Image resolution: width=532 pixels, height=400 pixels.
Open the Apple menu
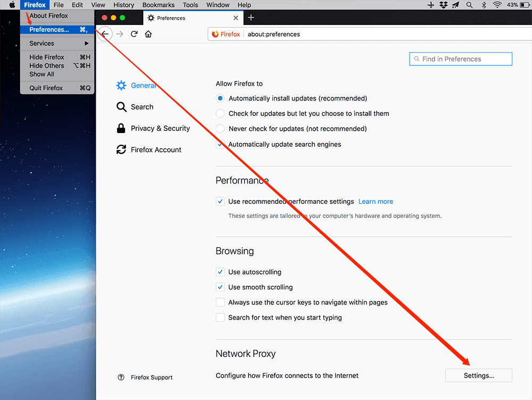pyautogui.click(x=12, y=5)
